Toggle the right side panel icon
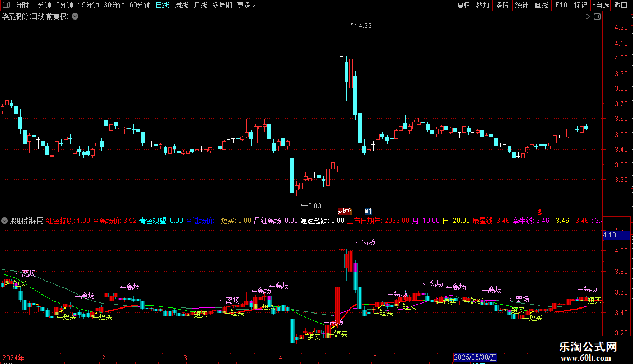 pyautogui.click(x=597, y=17)
